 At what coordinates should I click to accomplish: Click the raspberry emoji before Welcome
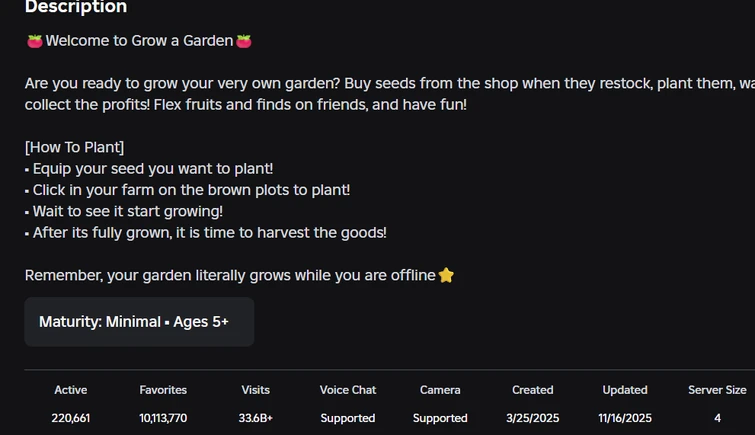point(34,41)
